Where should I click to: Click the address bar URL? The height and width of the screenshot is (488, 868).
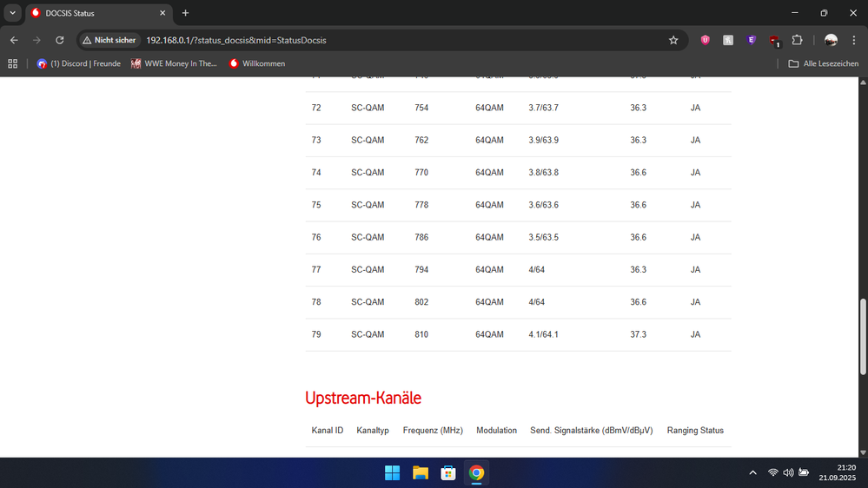(236, 41)
